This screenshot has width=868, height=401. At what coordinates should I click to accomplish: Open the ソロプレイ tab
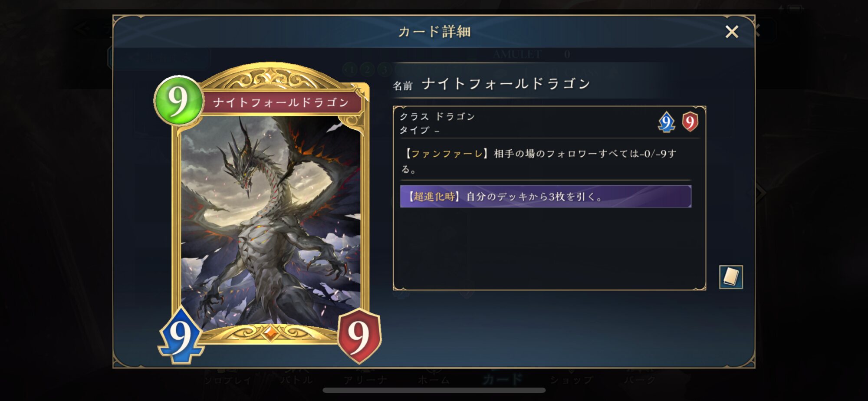point(228,379)
